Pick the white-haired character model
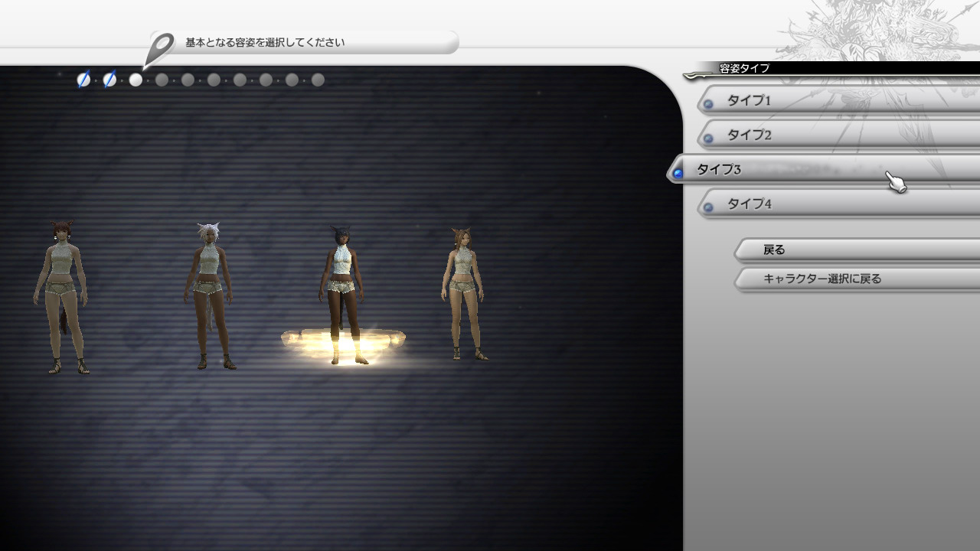Viewport: 980px width, 551px height. tap(207, 295)
